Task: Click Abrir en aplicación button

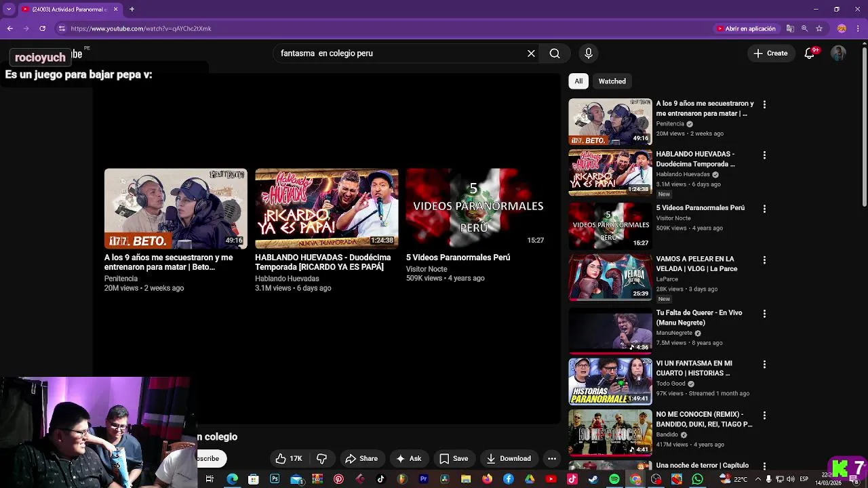Action: [x=746, y=28]
